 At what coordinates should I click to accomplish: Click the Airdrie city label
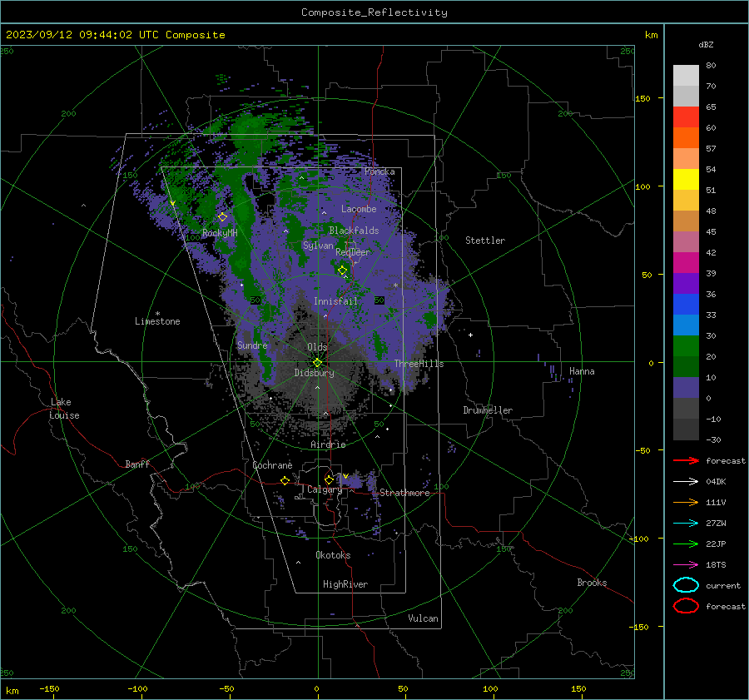coord(328,444)
